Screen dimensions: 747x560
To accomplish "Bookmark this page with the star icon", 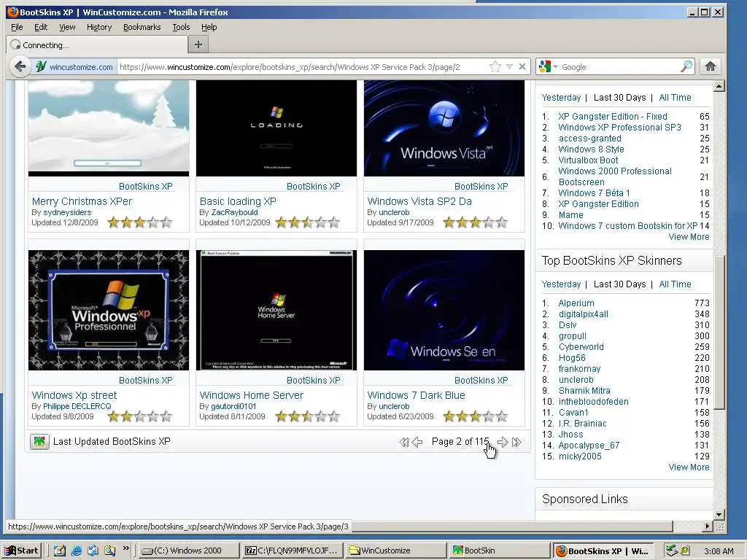I will (495, 66).
